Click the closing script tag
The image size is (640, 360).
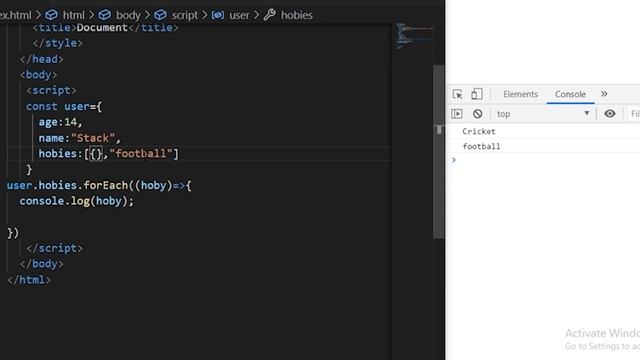54,248
